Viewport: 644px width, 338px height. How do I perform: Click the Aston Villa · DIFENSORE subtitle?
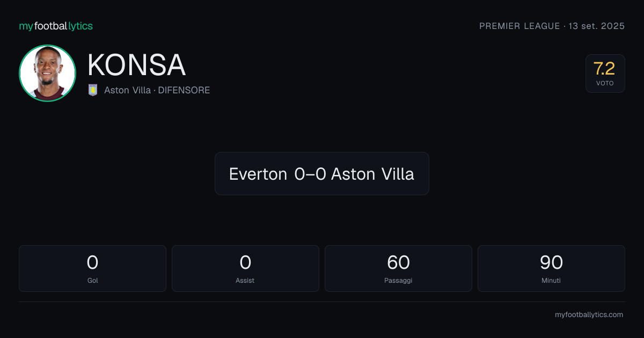(x=157, y=90)
